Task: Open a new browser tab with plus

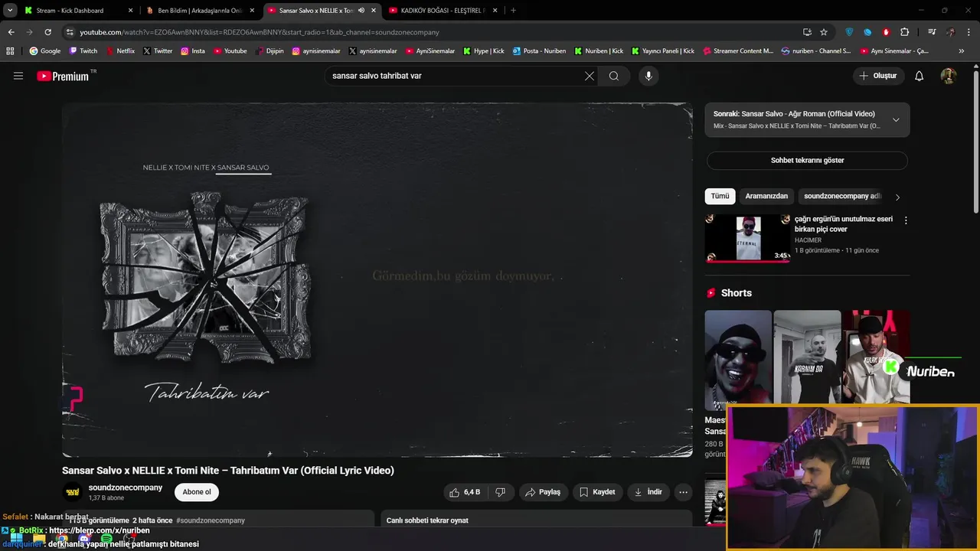Action: tap(513, 11)
